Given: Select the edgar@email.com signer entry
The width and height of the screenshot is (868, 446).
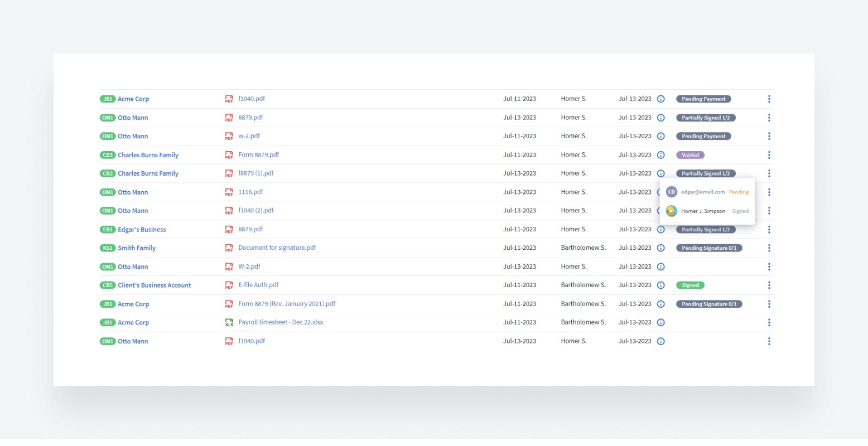Looking at the screenshot, I should (x=702, y=192).
